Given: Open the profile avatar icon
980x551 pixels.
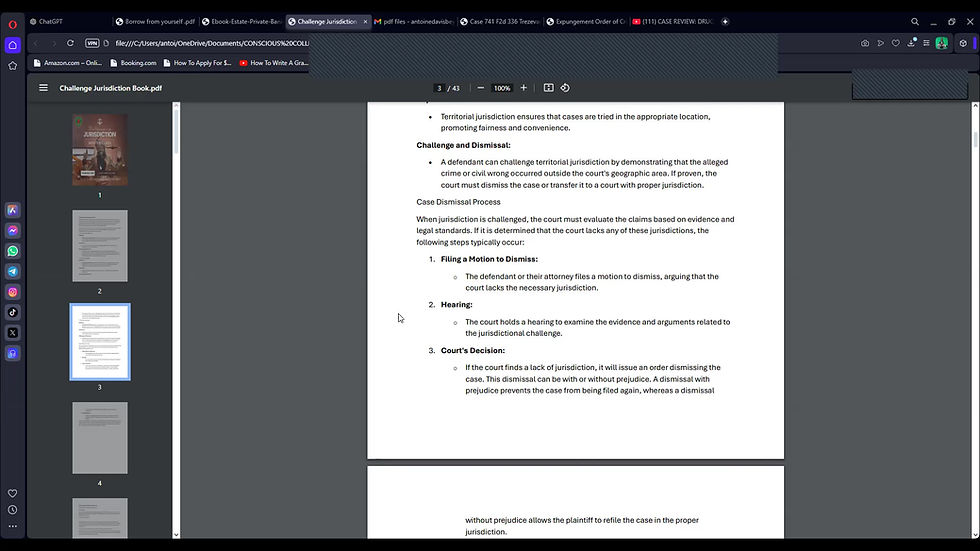Looking at the screenshot, I should point(942,43).
